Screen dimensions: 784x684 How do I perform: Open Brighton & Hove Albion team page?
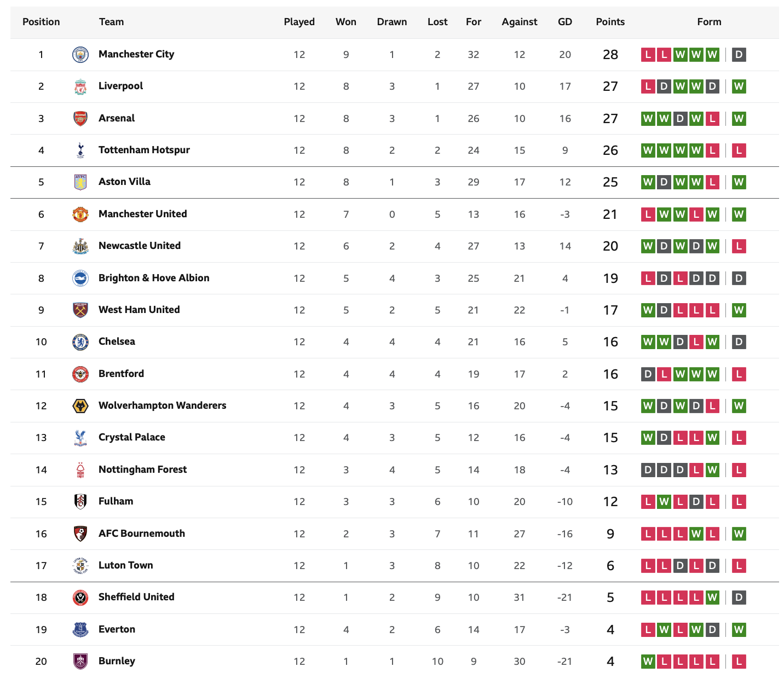point(154,278)
